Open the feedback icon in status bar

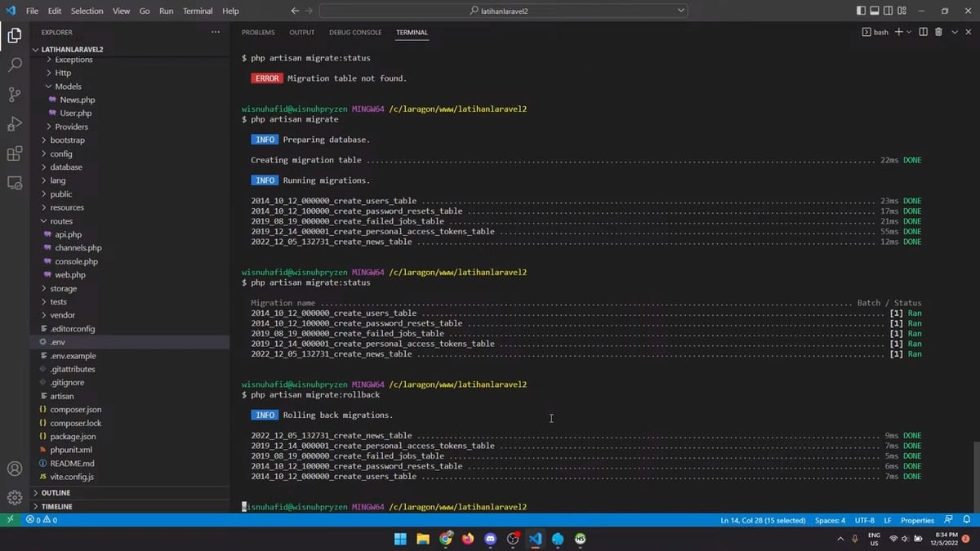tap(948, 520)
